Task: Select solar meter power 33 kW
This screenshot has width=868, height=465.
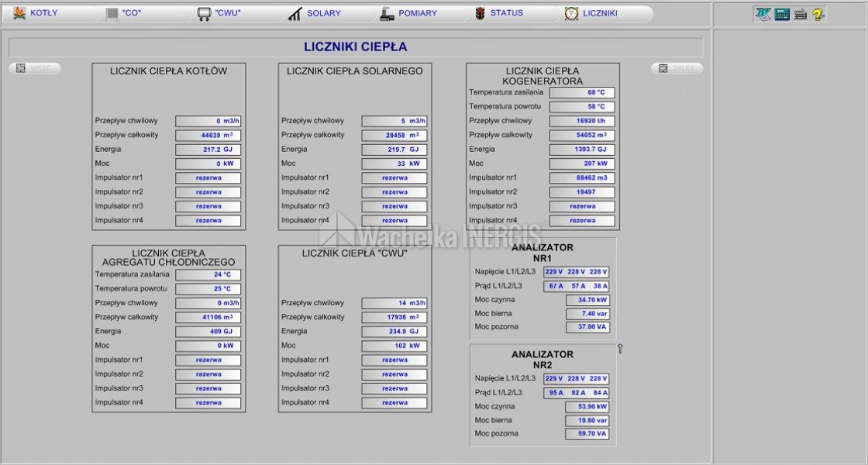Action: click(x=394, y=164)
